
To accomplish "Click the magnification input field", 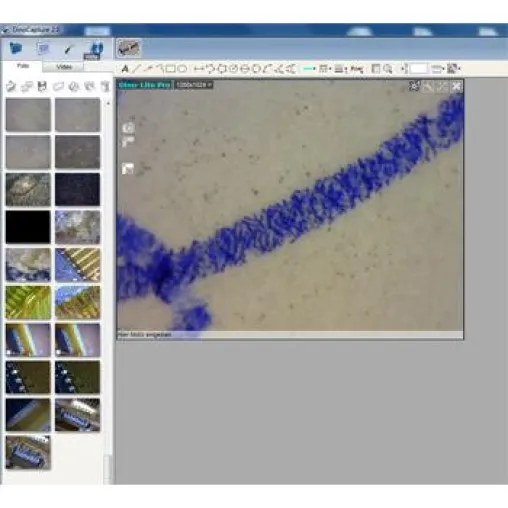I will (419, 69).
